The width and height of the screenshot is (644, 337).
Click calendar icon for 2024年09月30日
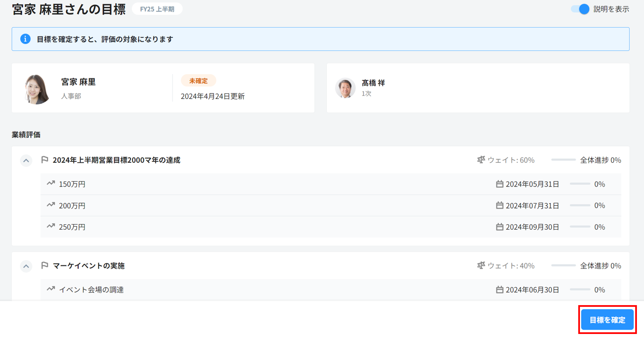pos(499,227)
